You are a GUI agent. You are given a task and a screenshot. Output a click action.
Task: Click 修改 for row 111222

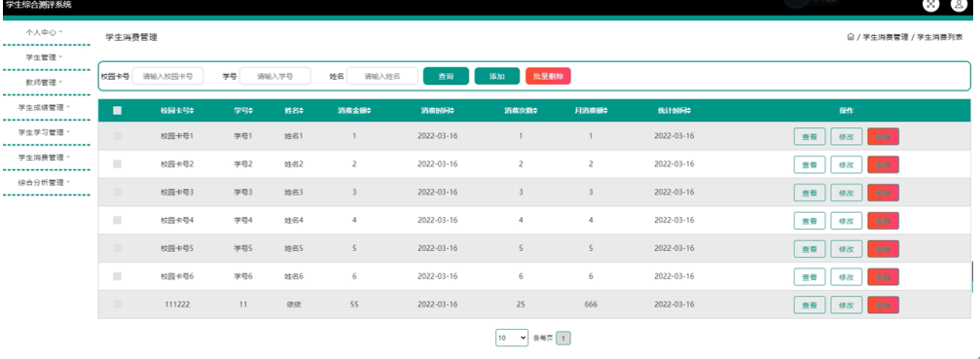847,305
